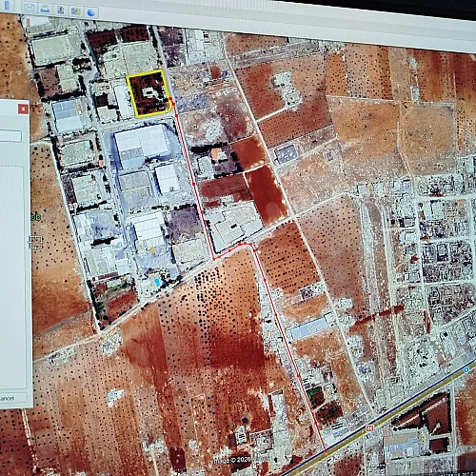Click the Save Image toolbar icon
This screenshot has height=476, width=476.
click(60, 10)
